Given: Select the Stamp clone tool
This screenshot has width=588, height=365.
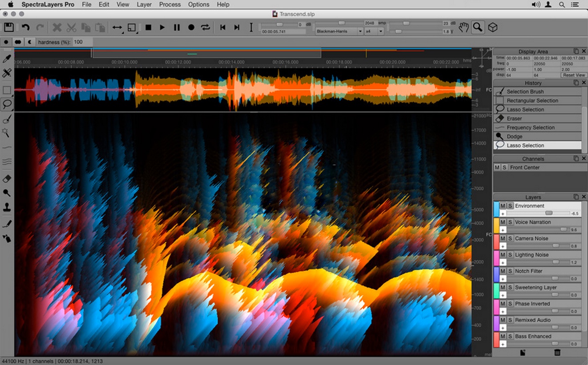Looking at the screenshot, I should tap(7, 207).
